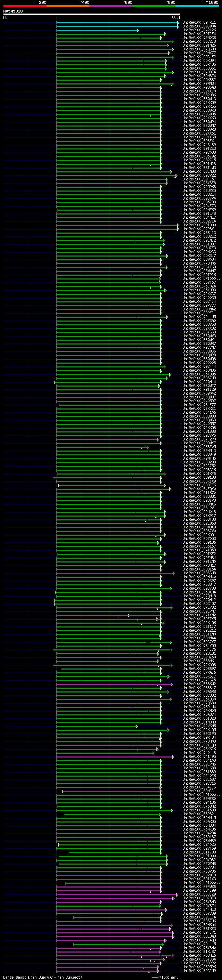
Task: Select hit label UniRef100_B8LRV1
Action: (x=199, y=508)
